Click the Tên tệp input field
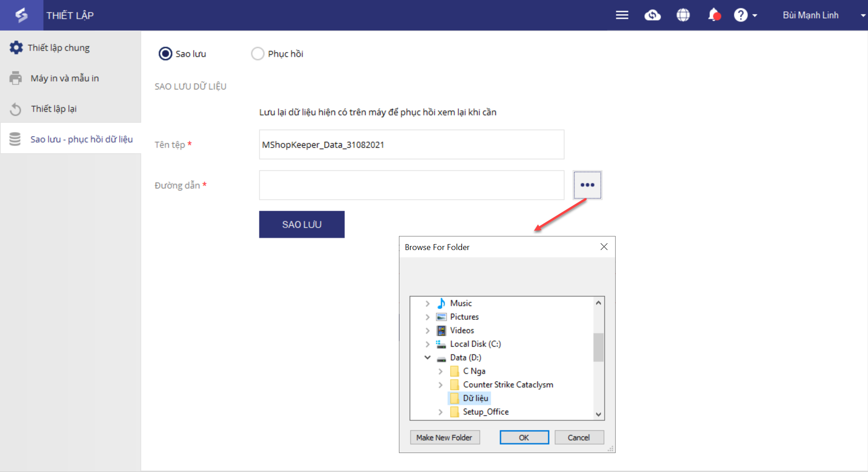Image resolution: width=868 pixels, height=472 pixels. 412,145
